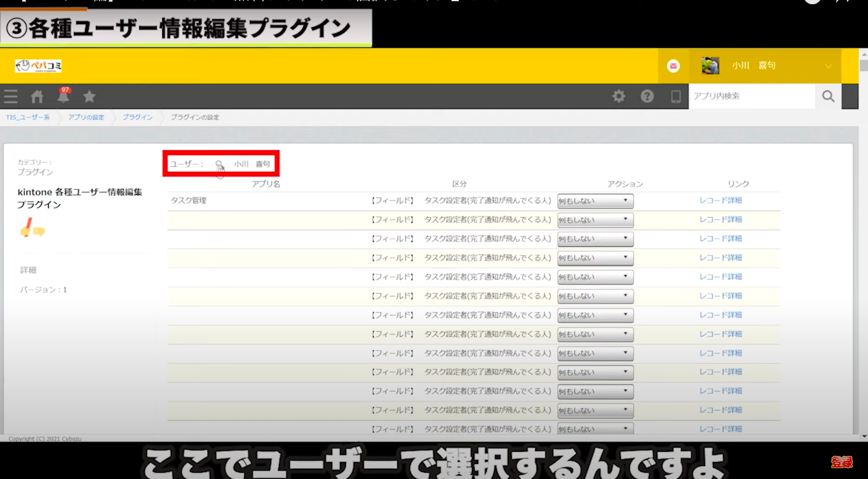Open the second row 何もしない dropdown
The height and width of the screenshot is (479, 868).
click(595, 220)
